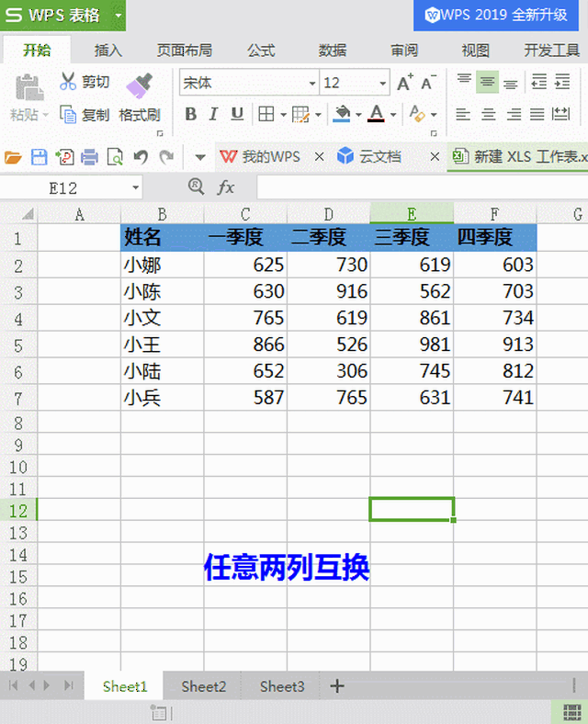This screenshot has height=724, width=588.
Task: Align text right
Action: pos(514,114)
